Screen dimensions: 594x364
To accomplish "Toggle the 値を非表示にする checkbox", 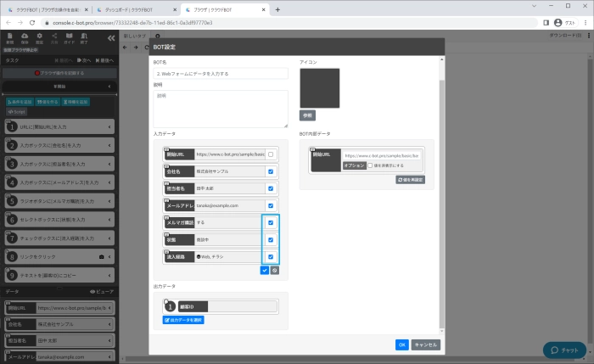I will pos(371,165).
